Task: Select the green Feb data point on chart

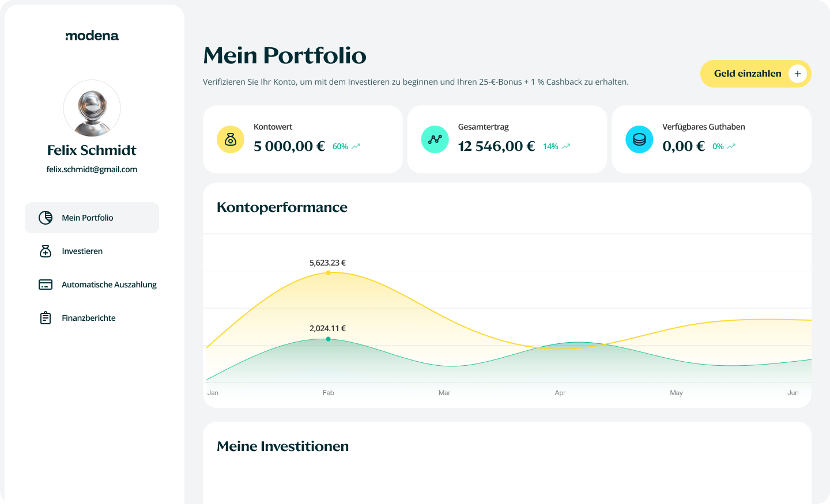Action: click(328, 339)
